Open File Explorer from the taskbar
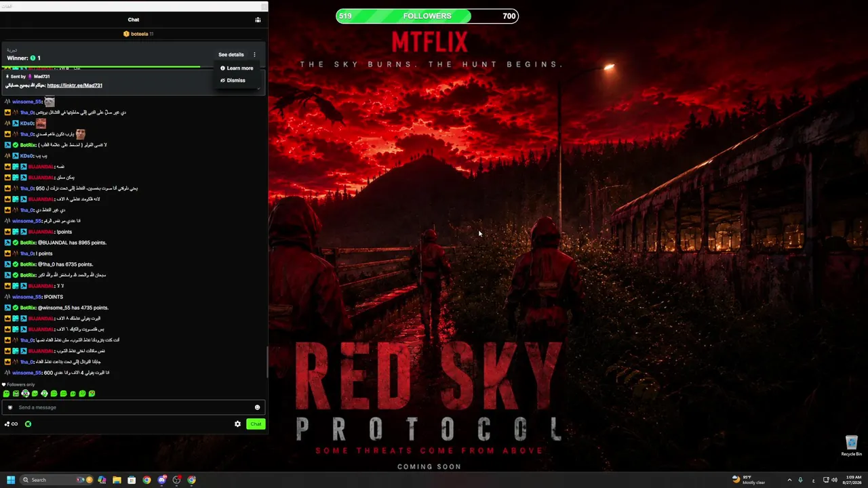This screenshot has width=868, height=488. [x=117, y=480]
